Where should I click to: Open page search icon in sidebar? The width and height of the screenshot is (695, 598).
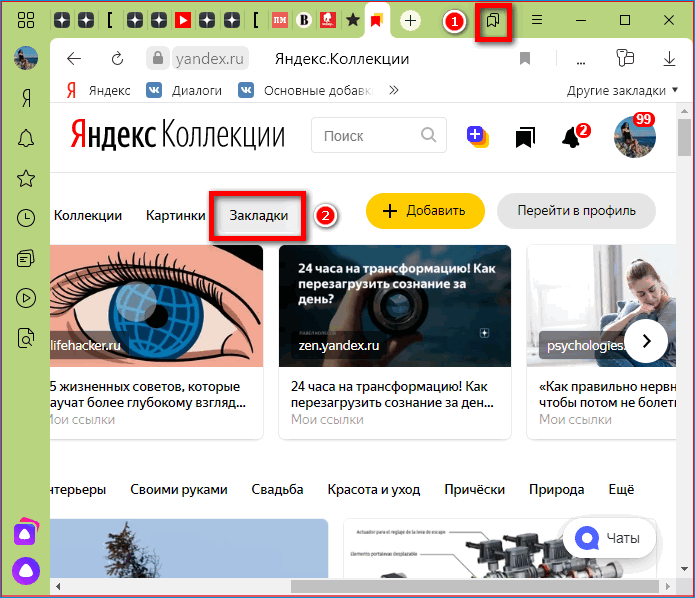click(x=26, y=338)
